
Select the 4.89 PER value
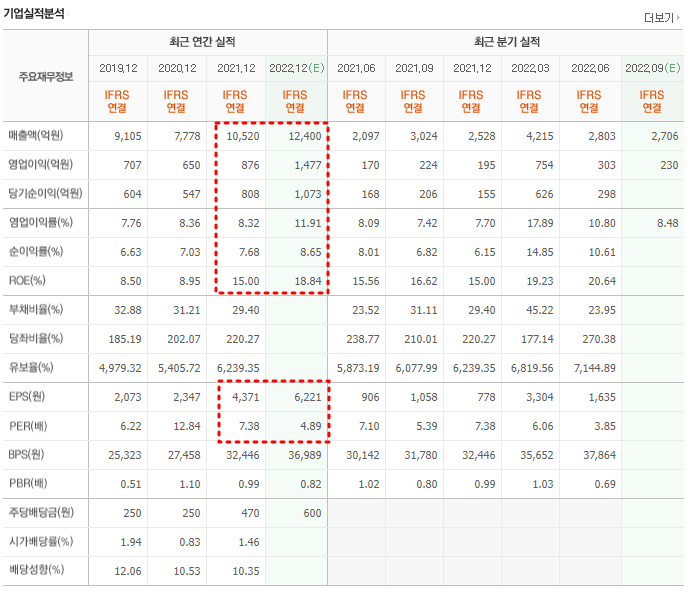pos(311,426)
